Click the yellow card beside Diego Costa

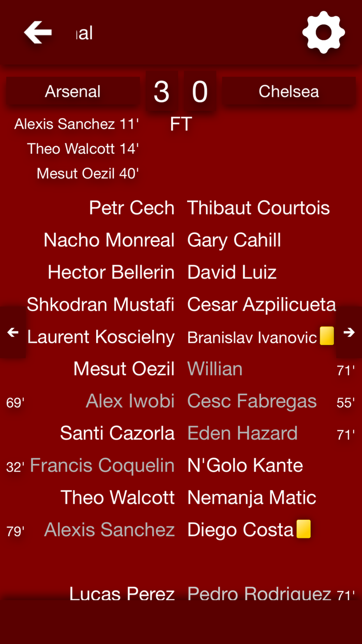[303, 529]
